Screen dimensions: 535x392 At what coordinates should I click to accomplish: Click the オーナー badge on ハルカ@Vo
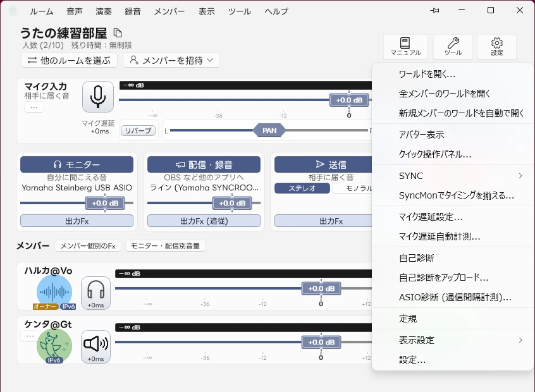point(46,307)
